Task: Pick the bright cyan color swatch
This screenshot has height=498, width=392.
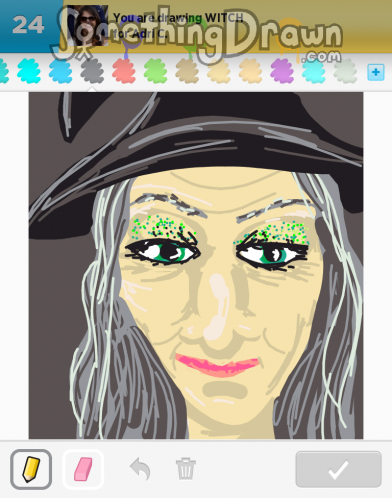Action: (x=29, y=71)
